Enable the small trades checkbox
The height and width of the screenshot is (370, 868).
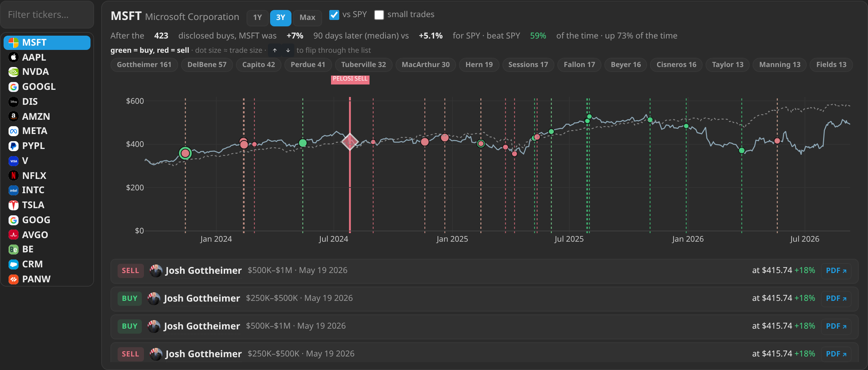(x=379, y=15)
